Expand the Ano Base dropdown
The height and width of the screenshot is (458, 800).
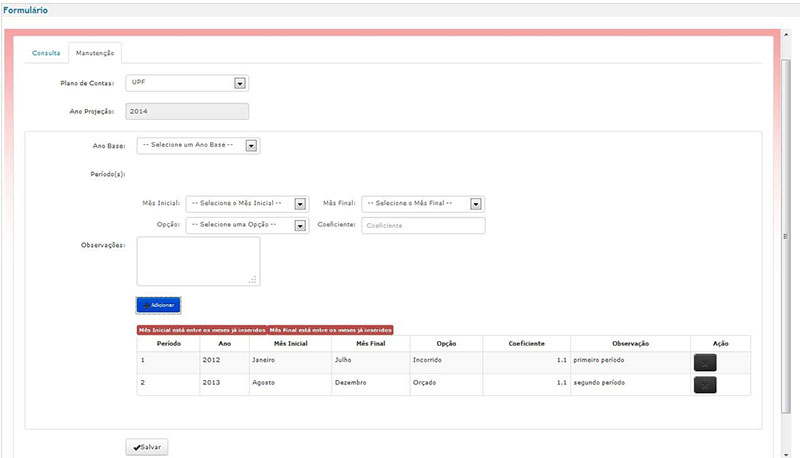coord(198,146)
